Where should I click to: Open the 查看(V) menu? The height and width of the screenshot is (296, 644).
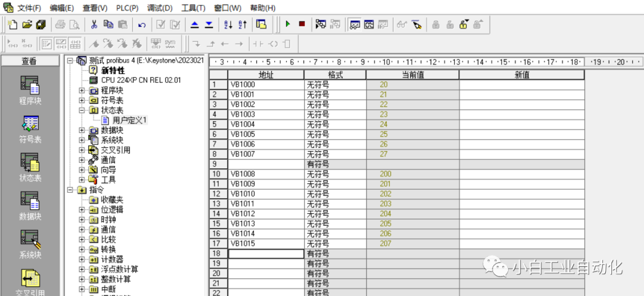[95, 8]
